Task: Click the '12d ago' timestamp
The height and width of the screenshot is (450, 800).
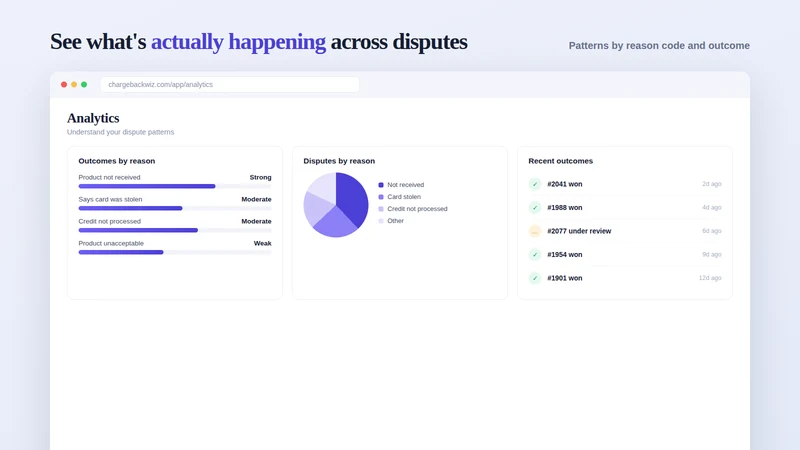Action: coord(710,278)
